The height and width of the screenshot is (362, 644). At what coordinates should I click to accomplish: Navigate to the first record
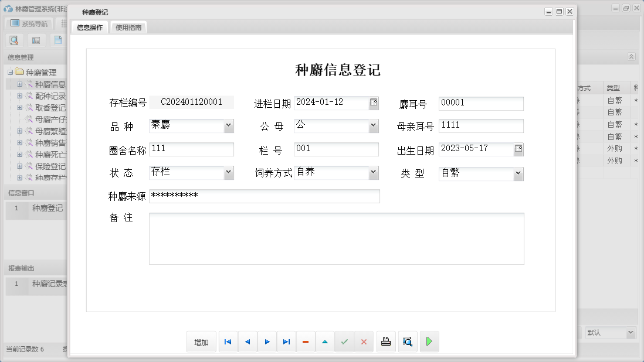(x=228, y=341)
